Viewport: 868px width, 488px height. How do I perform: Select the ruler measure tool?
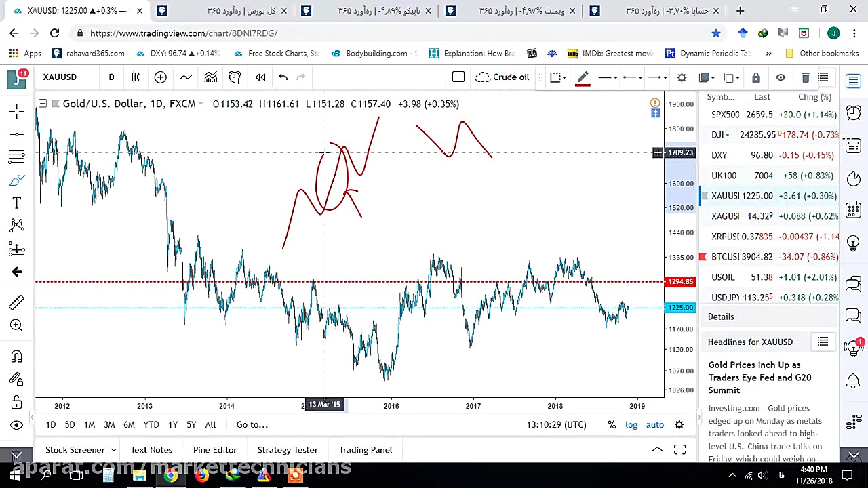17,302
